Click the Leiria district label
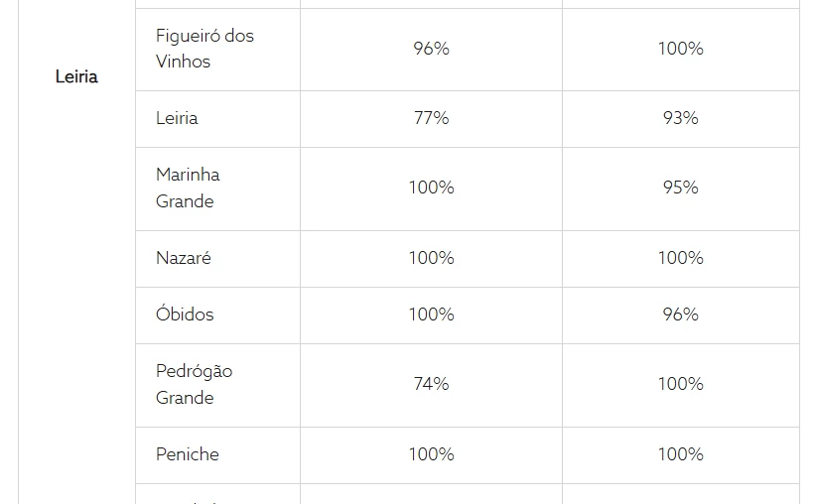Screen dimensions: 817x504 tap(76, 76)
